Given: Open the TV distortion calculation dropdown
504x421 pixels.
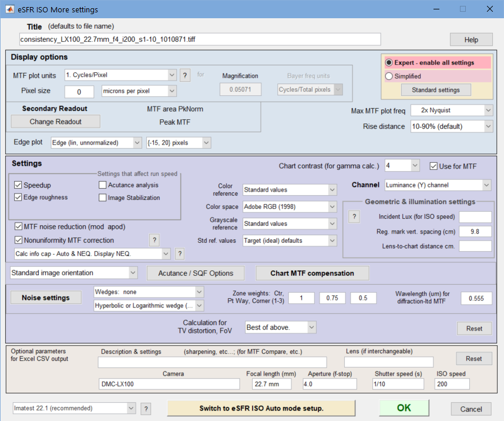Looking at the screenshot, I should coord(280,328).
